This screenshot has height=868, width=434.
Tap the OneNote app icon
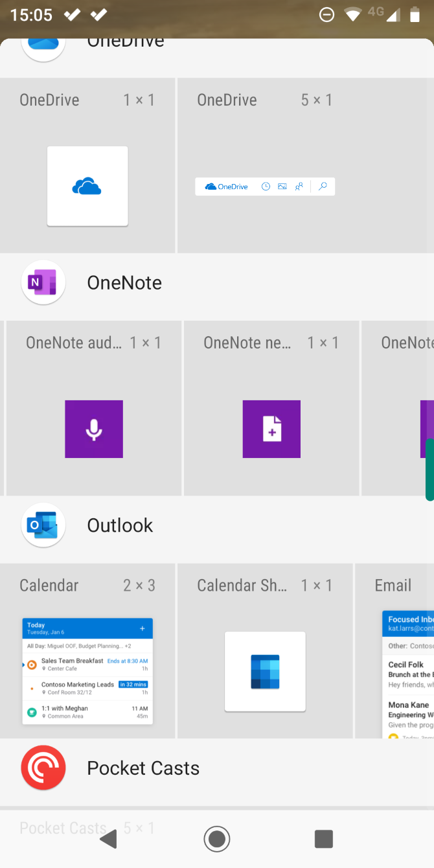point(43,282)
